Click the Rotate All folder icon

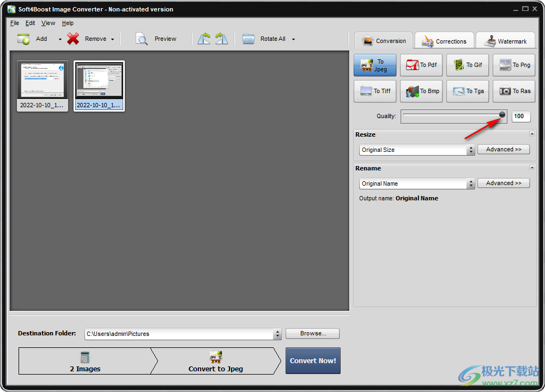[248, 39]
